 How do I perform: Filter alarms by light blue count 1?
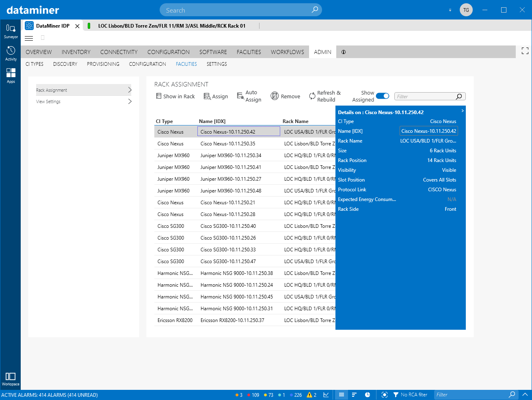281,395
